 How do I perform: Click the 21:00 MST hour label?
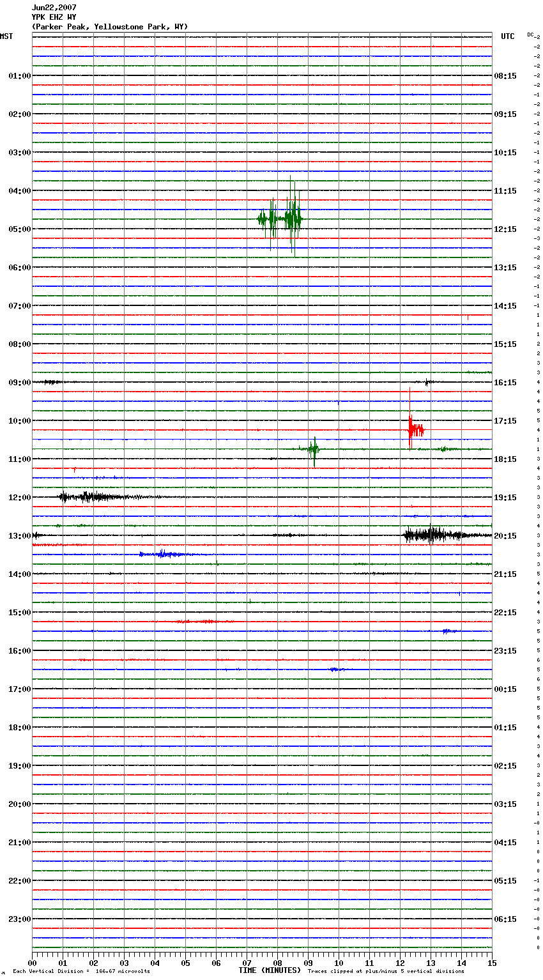pos(20,843)
